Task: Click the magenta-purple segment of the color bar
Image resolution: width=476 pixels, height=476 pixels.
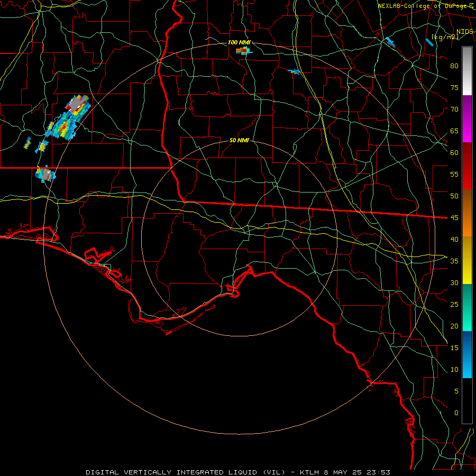Action: pyautogui.click(x=467, y=118)
